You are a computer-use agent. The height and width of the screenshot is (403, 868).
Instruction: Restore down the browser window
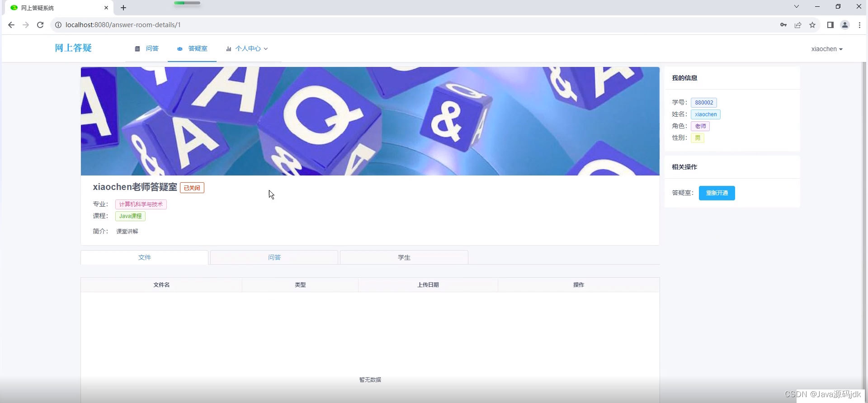click(x=838, y=6)
